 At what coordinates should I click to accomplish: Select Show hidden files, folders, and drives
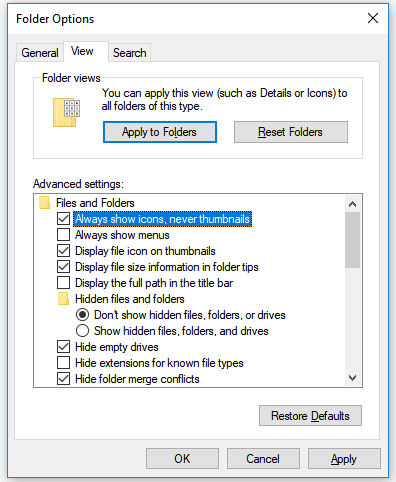[x=82, y=331]
